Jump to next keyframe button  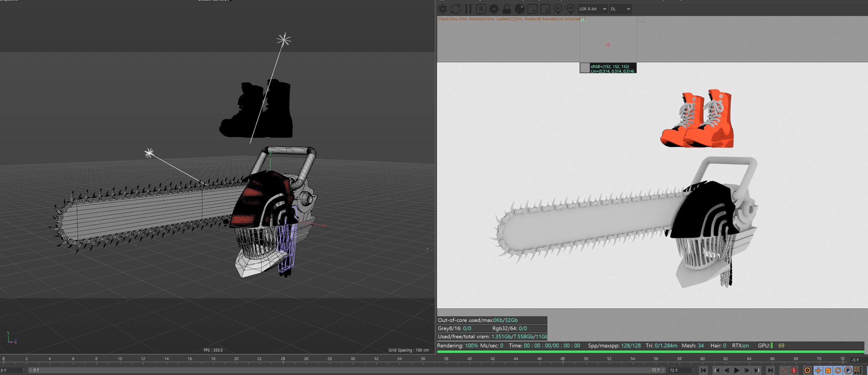tap(757, 370)
